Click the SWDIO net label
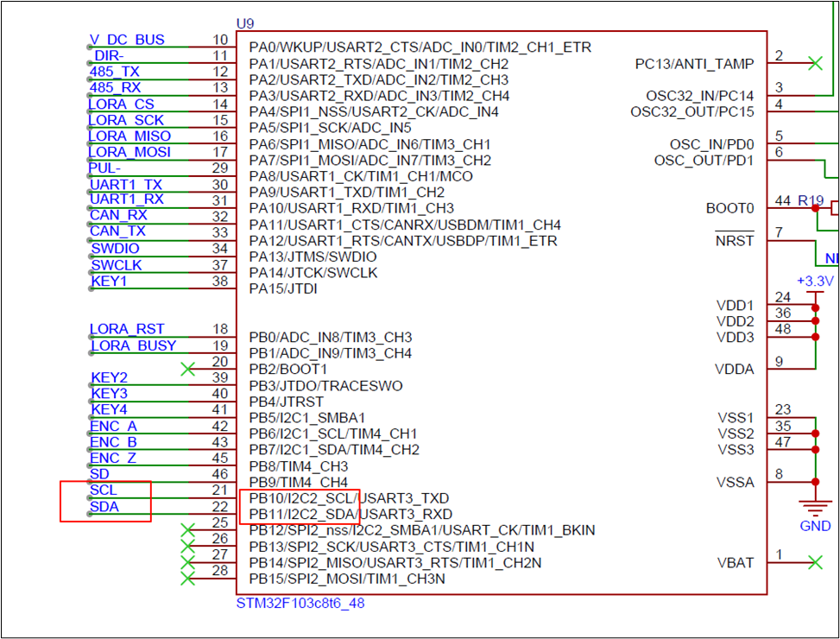 (x=115, y=249)
